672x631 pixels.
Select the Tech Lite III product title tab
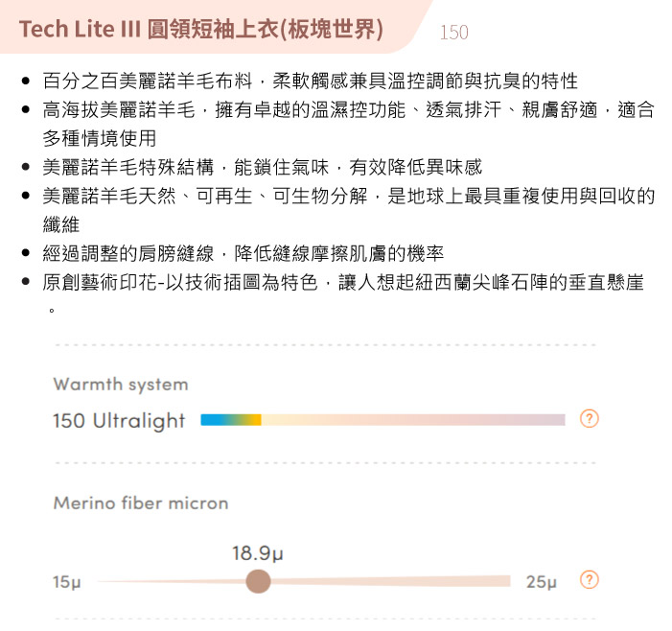point(201,29)
